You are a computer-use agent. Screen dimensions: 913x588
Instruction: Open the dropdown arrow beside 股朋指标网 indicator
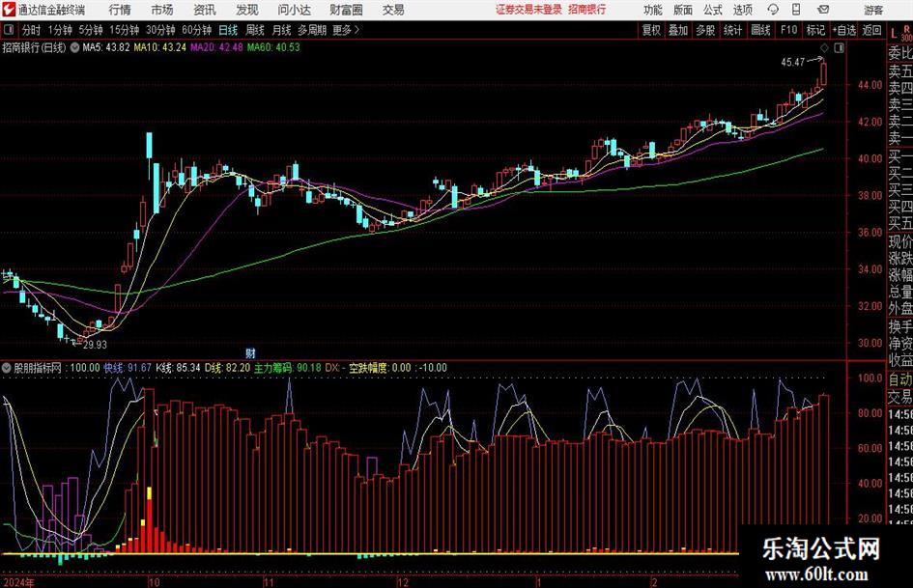[7, 368]
